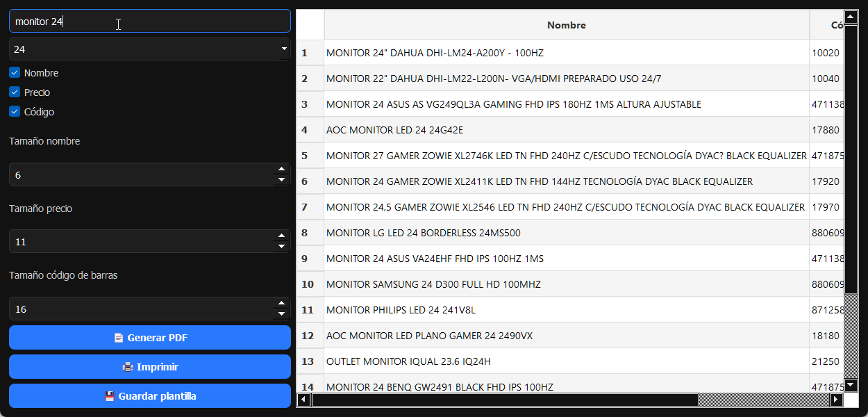The image size is (868, 417).
Task: Select AOC MONITOR LED PLANO GAMER 24 2490VX
Action: click(567, 336)
